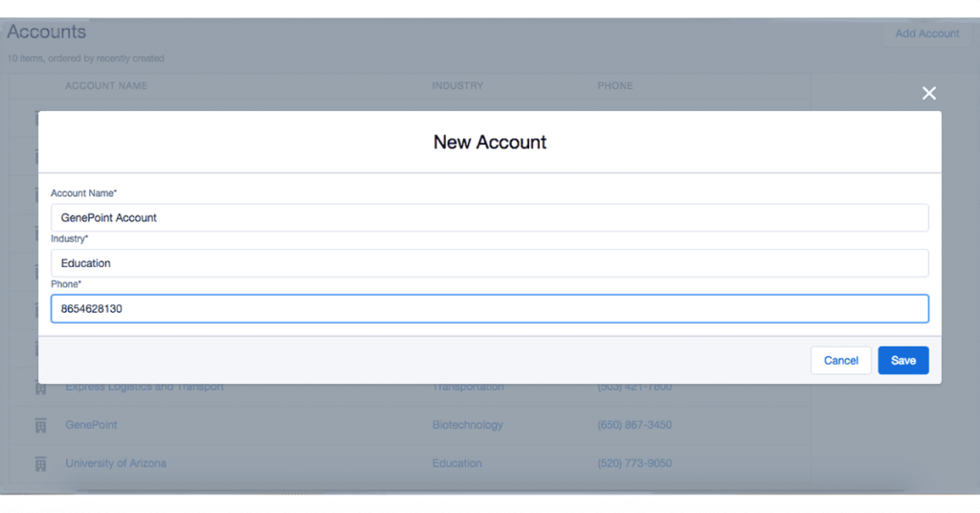Save the new account
Viewport: 980px width, 513px height.
click(902, 361)
